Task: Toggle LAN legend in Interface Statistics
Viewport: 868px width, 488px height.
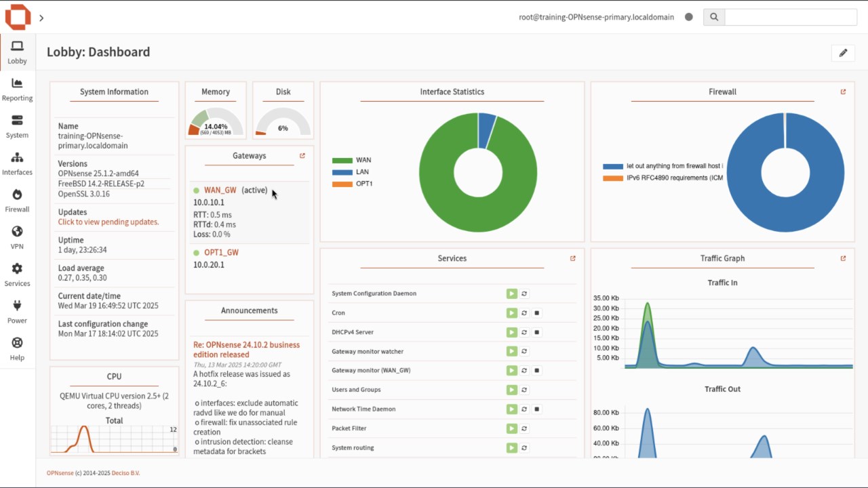Action: (x=351, y=172)
